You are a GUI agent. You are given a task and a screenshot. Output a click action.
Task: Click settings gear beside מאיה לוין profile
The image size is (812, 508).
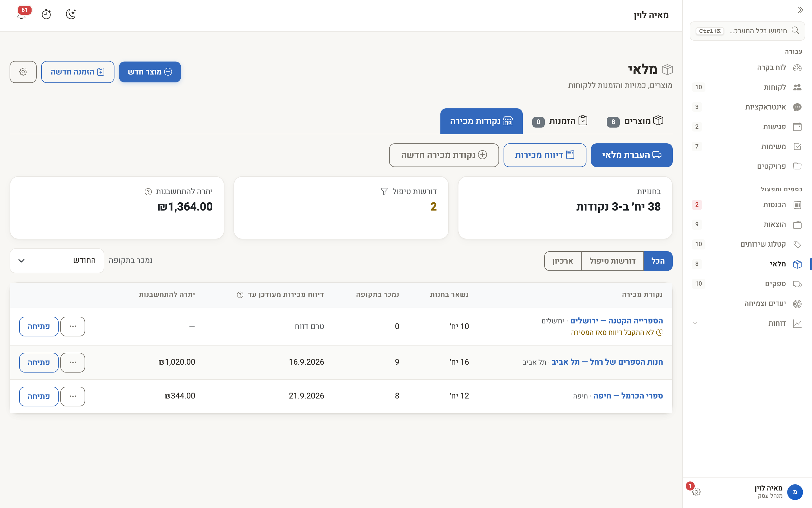pyautogui.click(x=696, y=492)
